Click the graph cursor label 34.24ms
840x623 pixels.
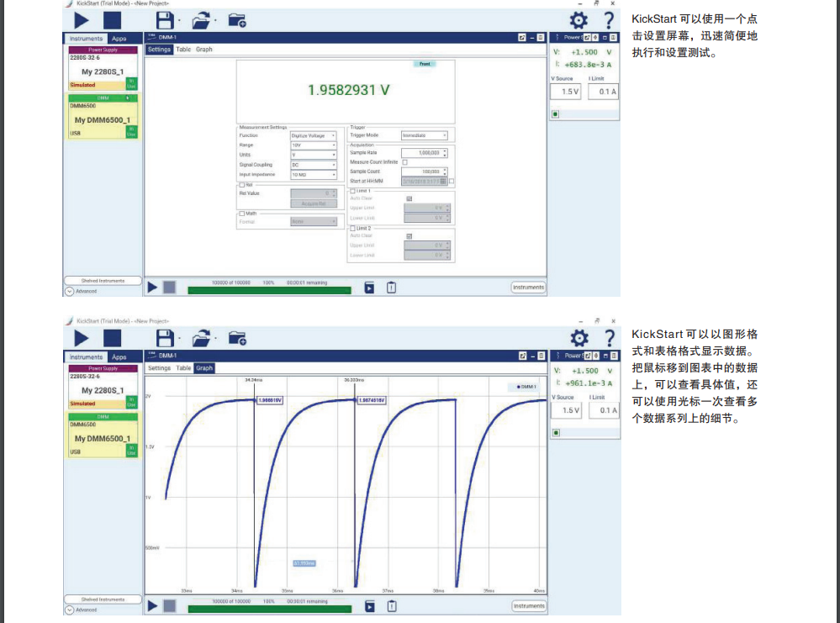(254, 380)
